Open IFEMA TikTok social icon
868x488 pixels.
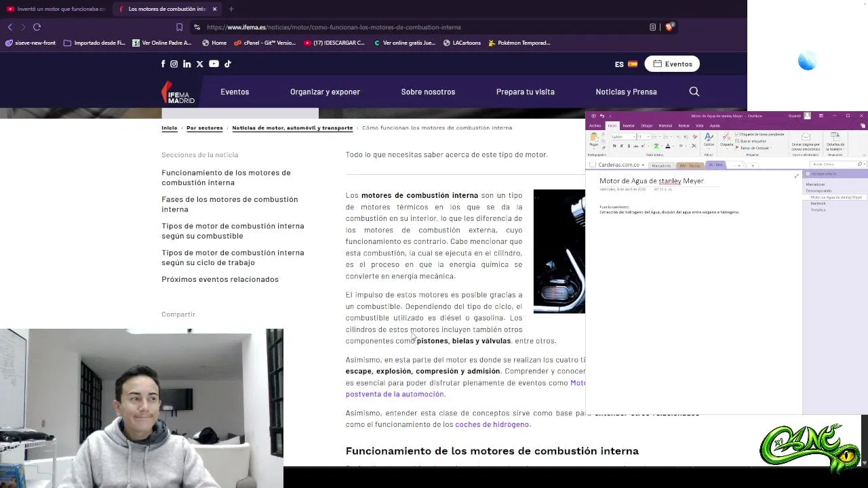point(228,64)
